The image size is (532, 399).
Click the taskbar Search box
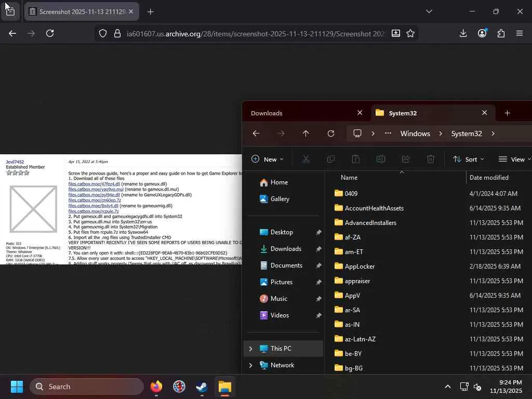point(87,387)
